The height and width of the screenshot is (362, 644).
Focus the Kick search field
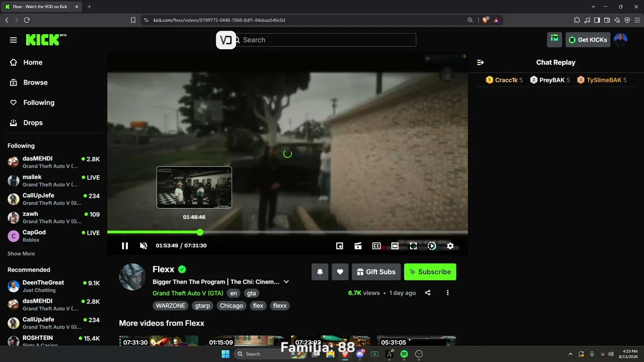coord(326,40)
